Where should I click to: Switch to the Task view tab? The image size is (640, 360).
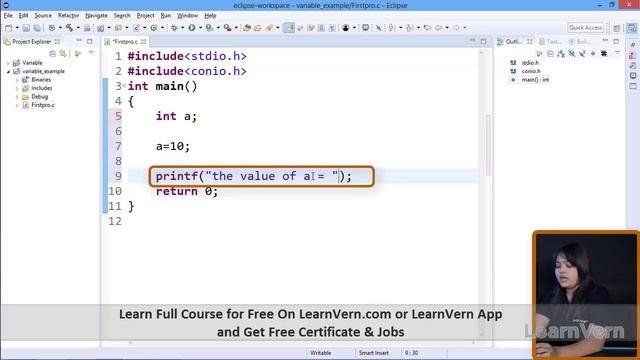pyautogui.click(x=550, y=42)
